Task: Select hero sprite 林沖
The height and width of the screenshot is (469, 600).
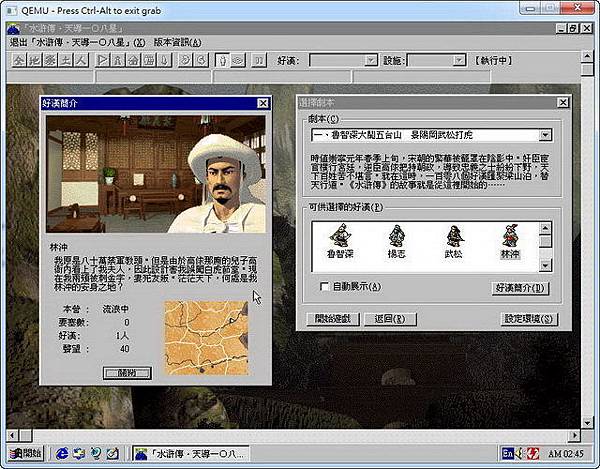Action: (510, 241)
